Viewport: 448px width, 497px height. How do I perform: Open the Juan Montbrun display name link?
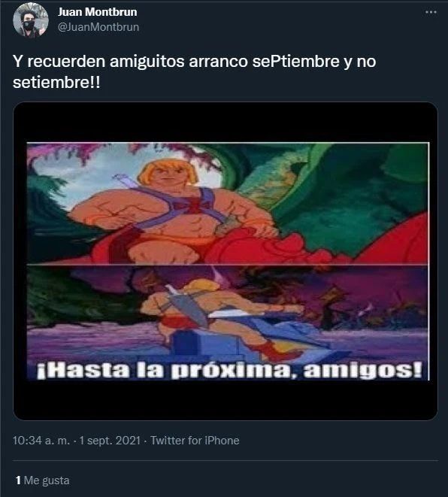(97, 12)
